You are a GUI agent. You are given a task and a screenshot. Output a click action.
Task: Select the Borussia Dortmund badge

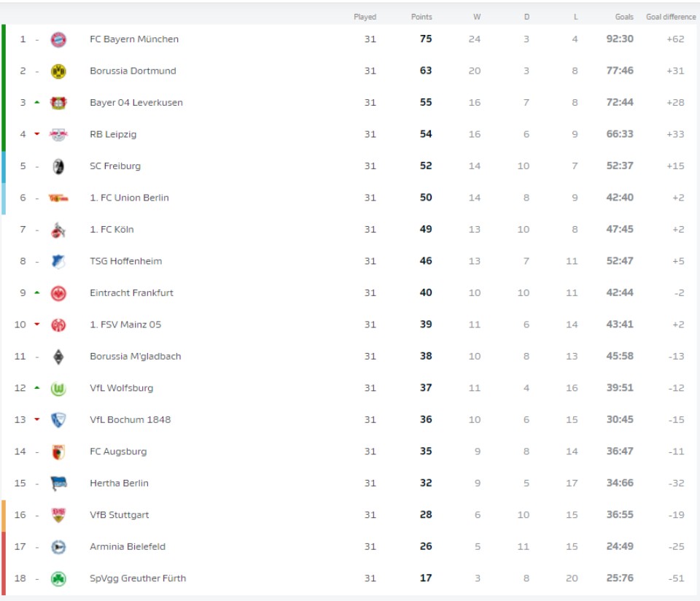[x=57, y=70]
